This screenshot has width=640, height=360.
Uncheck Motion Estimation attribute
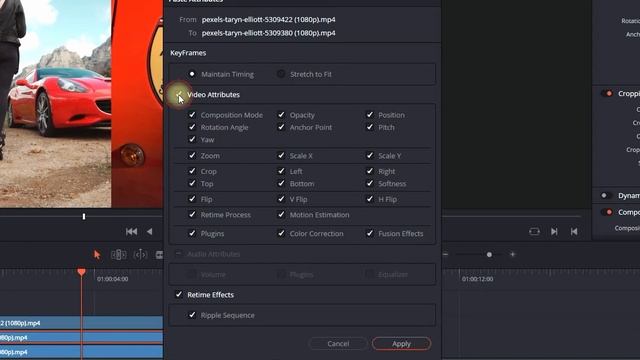[281, 214]
